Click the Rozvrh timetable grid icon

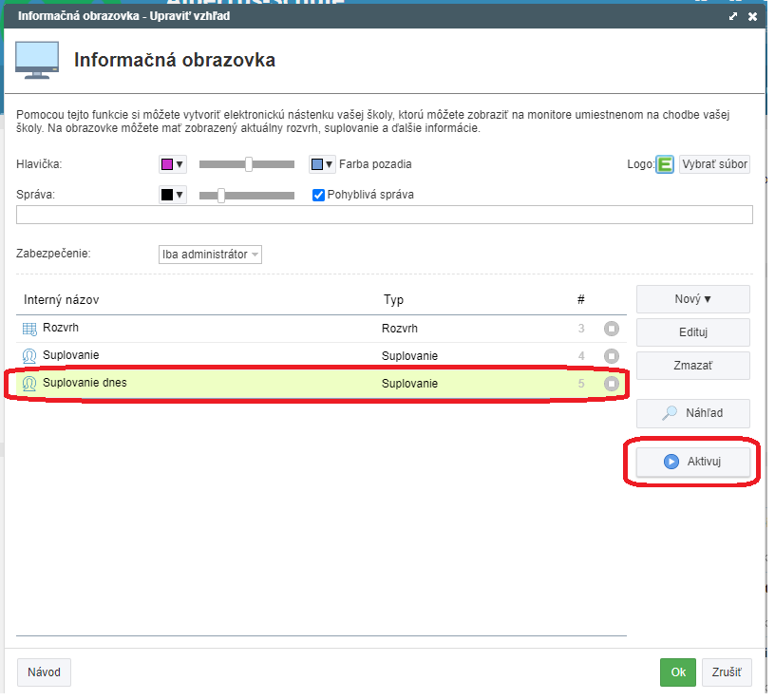pos(29,329)
